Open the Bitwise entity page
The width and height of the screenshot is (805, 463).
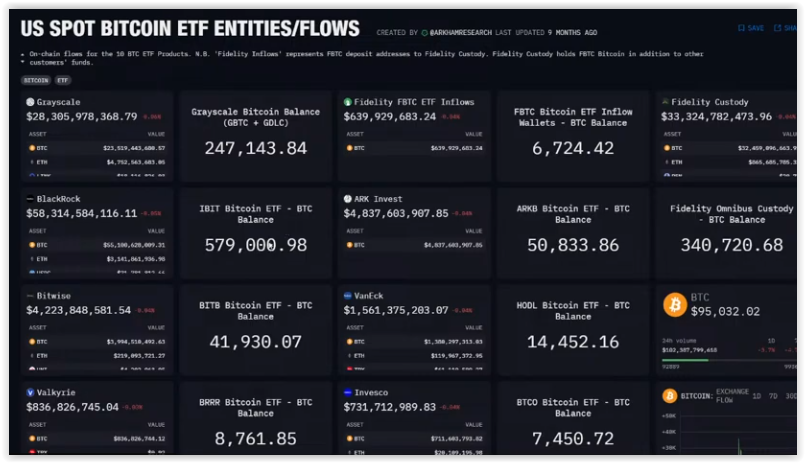(54, 296)
